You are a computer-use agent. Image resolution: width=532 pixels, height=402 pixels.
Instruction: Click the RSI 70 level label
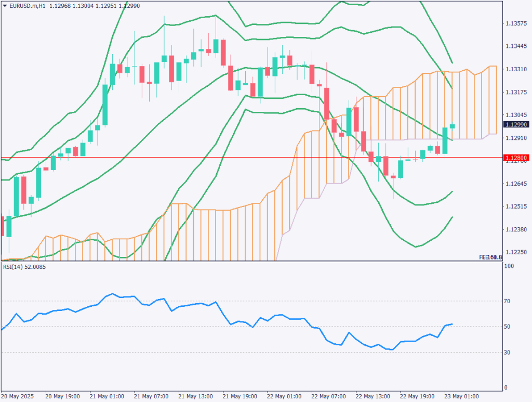pos(509,301)
